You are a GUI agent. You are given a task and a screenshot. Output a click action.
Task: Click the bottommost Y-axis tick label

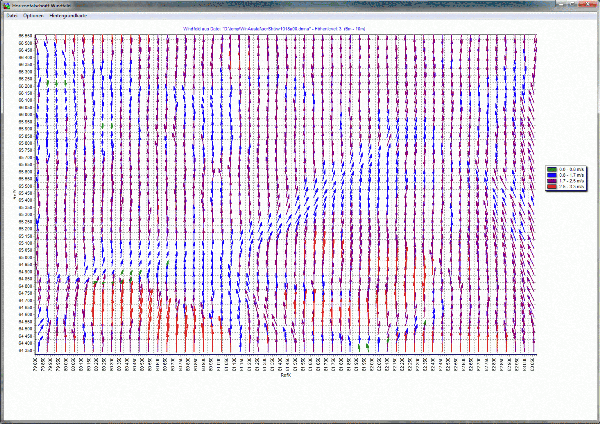click(25, 348)
